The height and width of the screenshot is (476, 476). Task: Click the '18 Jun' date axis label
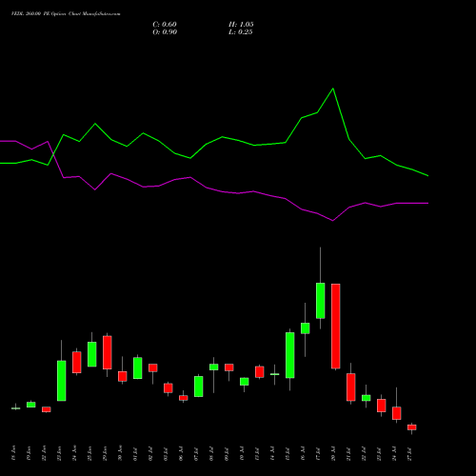13,453
